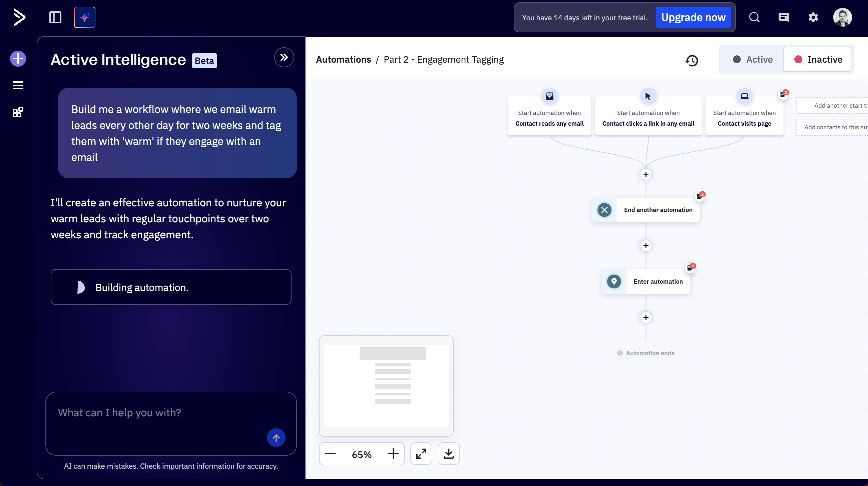Image resolution: width=868 pixels, height=486 pixels.
Task: Click the automations blocks icon in the sidebar
Action: click(18, 112)
